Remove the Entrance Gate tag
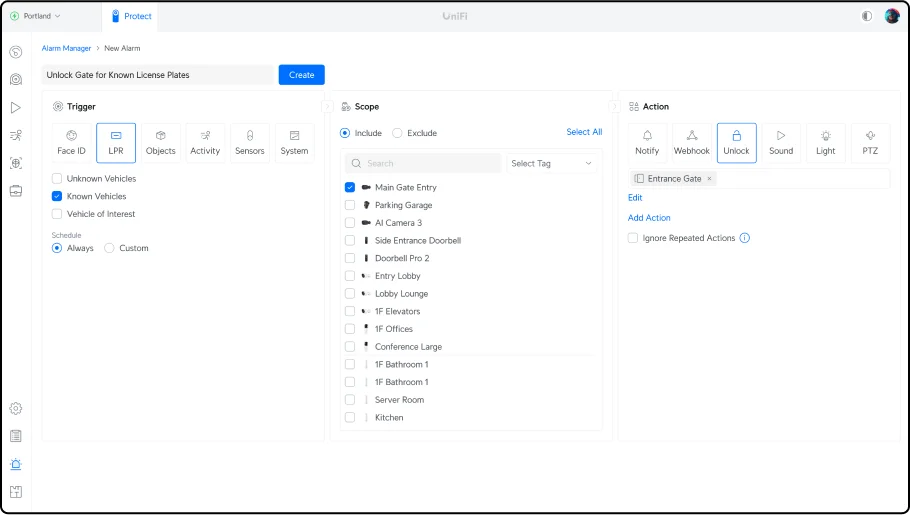The height and width of the screenshot is (515, 910). [x=709, y=179]
